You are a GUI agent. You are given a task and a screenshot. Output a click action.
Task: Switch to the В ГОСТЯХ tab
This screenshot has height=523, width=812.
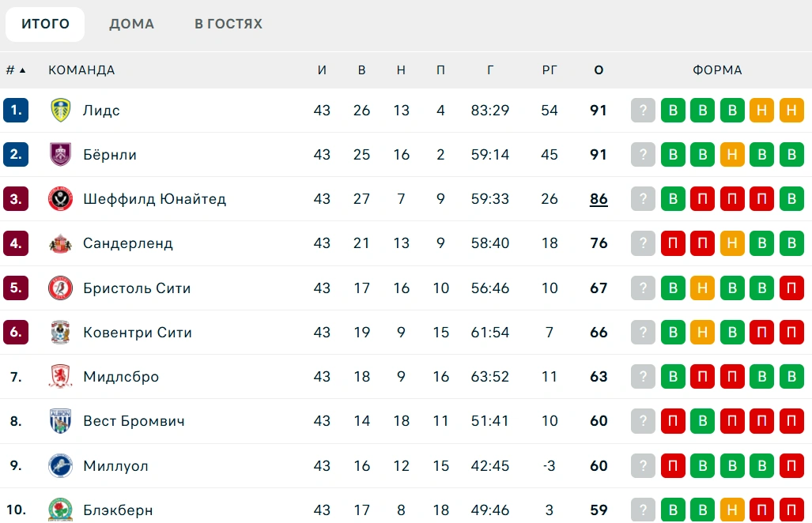point(228,24)
